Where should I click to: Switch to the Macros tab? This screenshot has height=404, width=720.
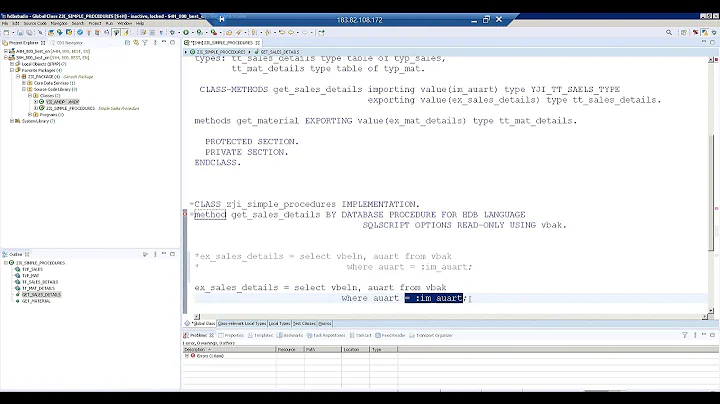[x=325, y=324]
